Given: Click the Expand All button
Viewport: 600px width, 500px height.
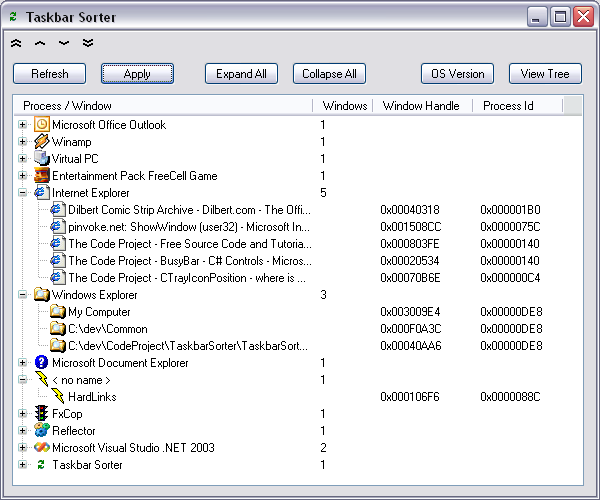Looking at the screenshot, I should (x=241, y=73).
